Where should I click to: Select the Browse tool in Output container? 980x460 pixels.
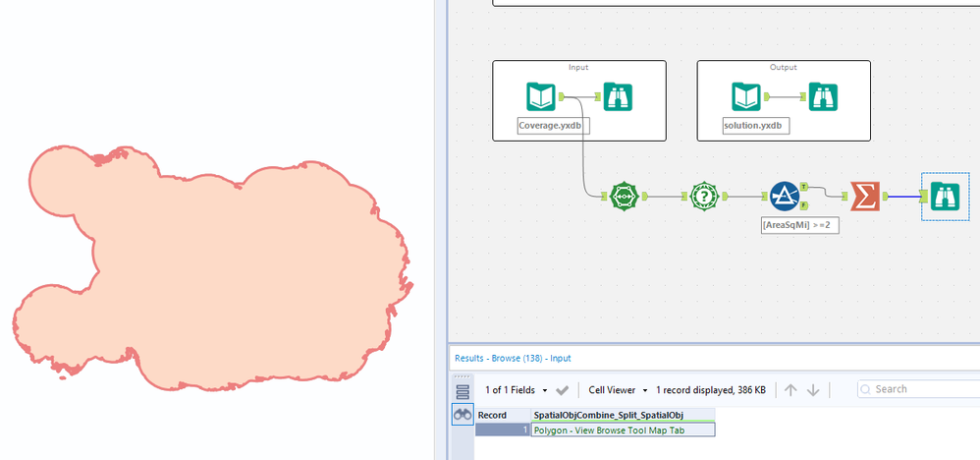pos(823,96)
